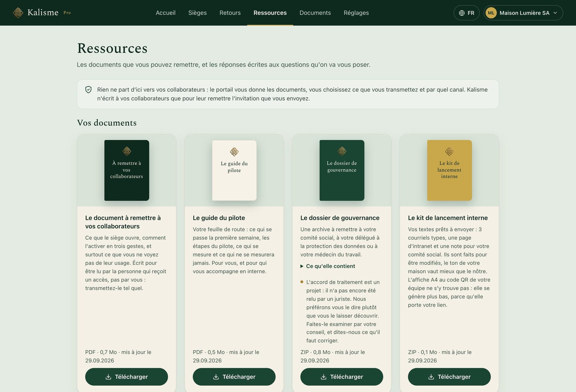Click the Kalisme logo emblem
This screenshot has width=576, height=392.
pos(18,13)
